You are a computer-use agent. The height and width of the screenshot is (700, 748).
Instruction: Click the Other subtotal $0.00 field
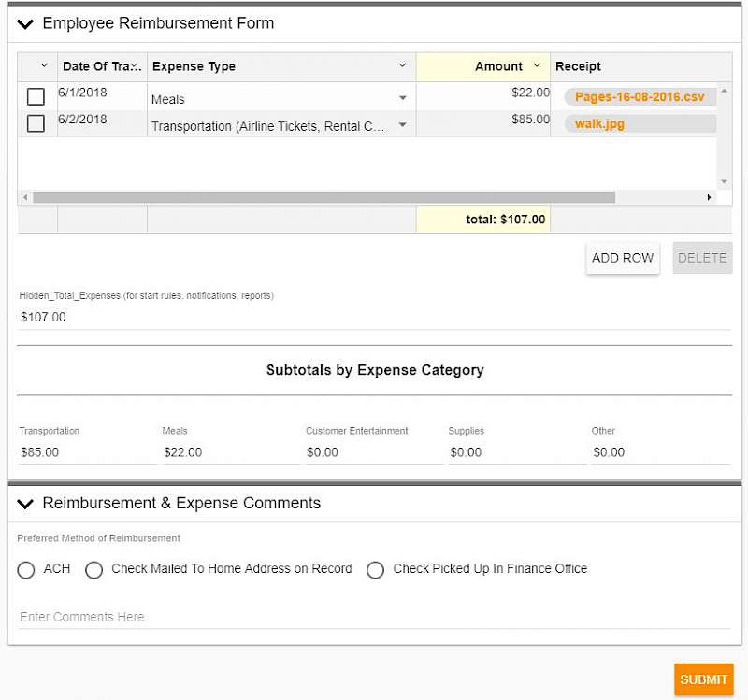tap(661, 452)
